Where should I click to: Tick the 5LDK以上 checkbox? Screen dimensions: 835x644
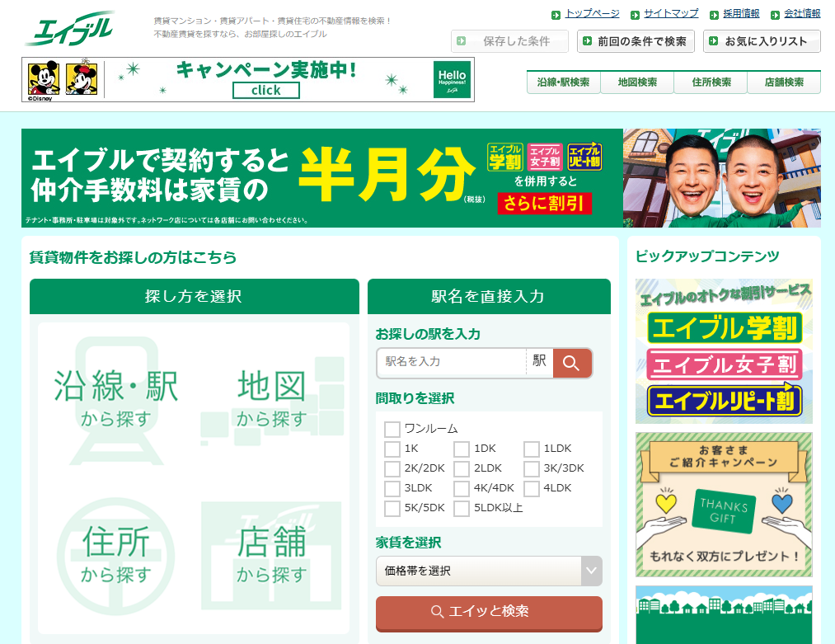click(x=462, y=508)
